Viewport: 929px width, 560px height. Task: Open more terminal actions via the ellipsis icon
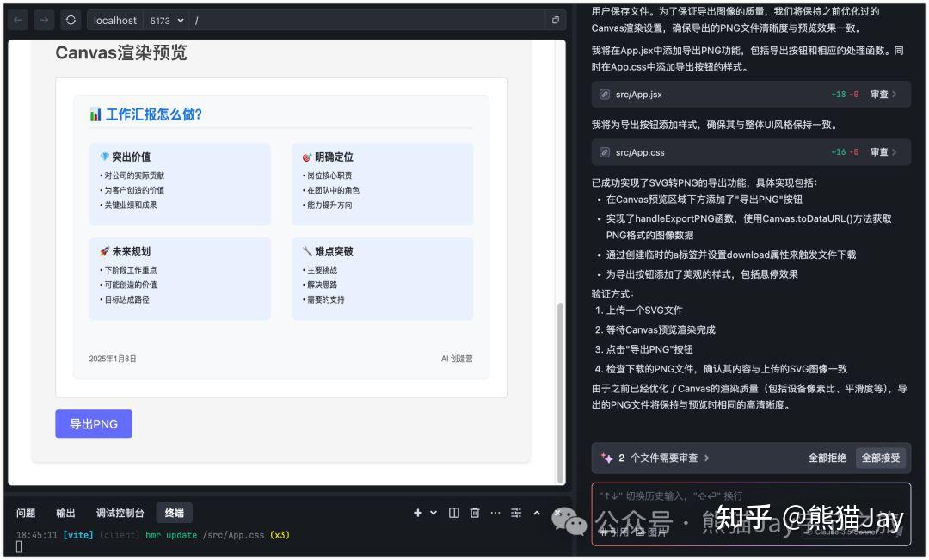point(495,513)
